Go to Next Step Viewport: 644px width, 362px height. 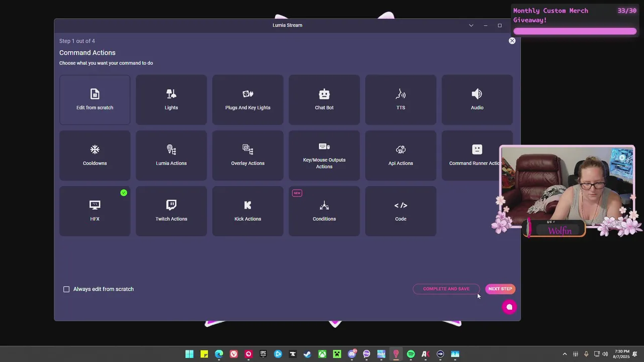coord(500,289)
